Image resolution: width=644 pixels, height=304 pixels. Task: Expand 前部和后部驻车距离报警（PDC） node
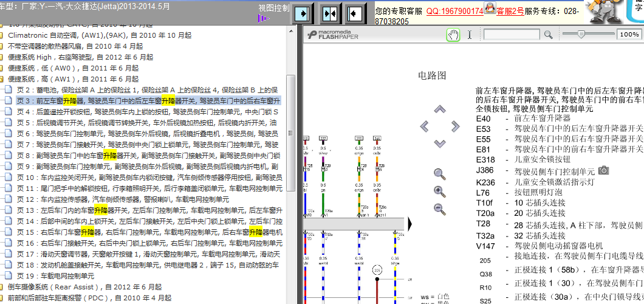(89, 298)
